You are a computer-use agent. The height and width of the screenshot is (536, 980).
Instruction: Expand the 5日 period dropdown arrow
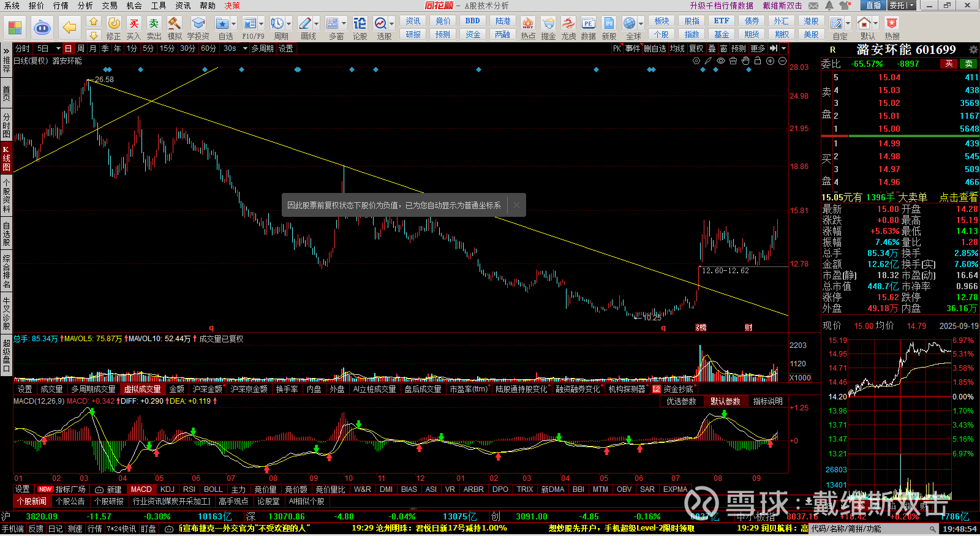58,48
